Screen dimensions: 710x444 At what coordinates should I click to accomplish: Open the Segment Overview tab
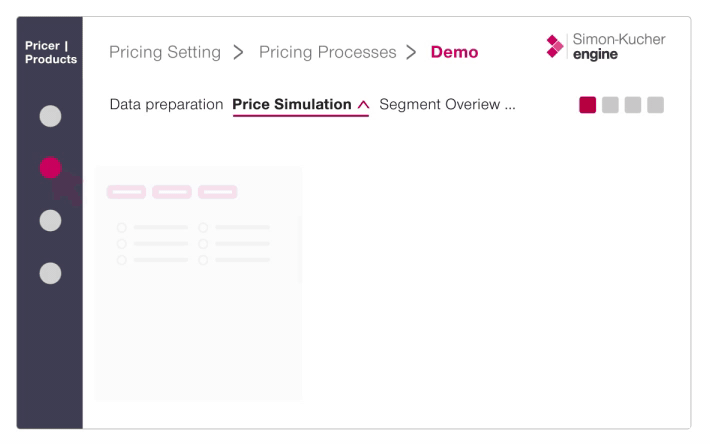pyautogui.click(x=439, y=105)
